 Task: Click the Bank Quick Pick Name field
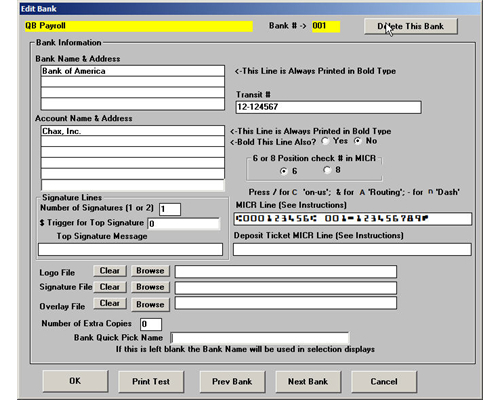click(260, 338)
